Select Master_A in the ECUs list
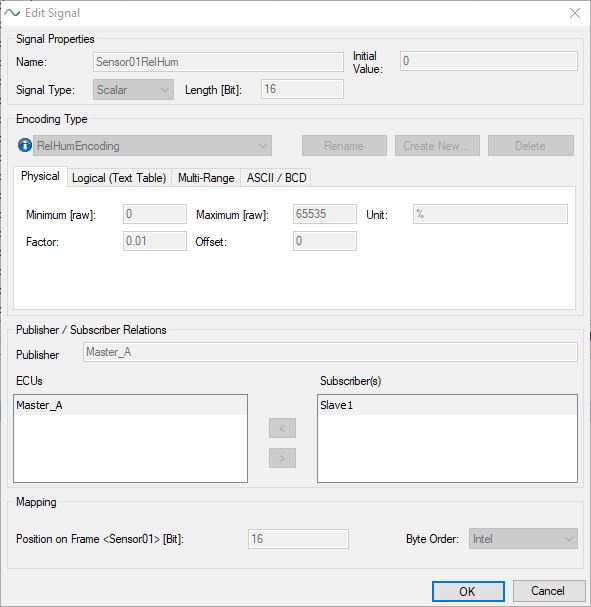This screenshot has height=607, width=591. (130, 405)
